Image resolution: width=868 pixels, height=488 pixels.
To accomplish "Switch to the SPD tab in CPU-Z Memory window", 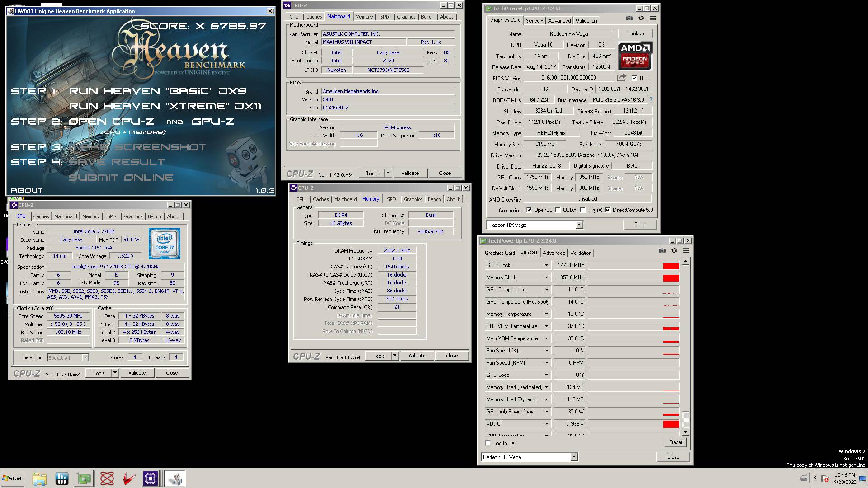I will pos(391,199).
